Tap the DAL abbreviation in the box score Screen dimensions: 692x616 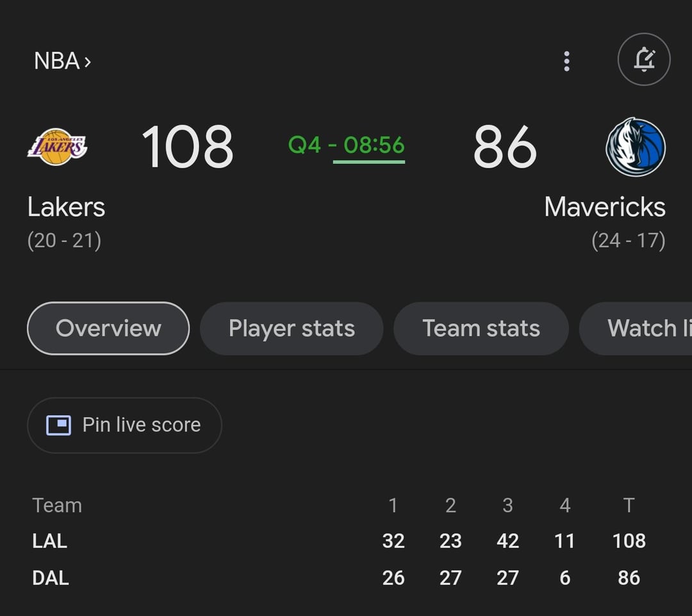[49, 577]
